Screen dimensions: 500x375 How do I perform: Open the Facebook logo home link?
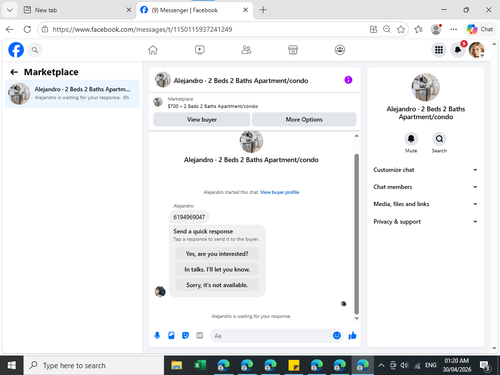tap(16, 50)
